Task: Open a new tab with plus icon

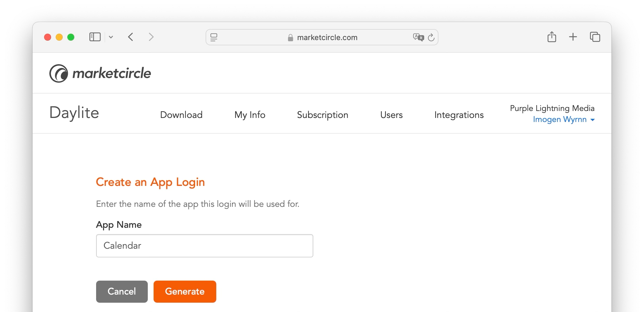Action: click(573, 37)
